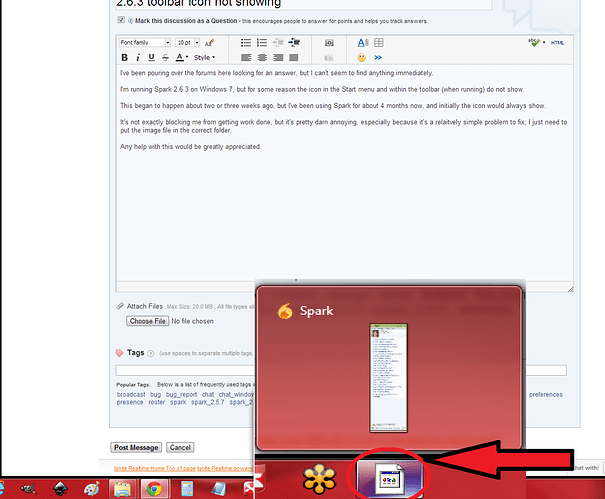Image resolution: width=605 pixels, height=499 pixels.
Task: Click the blue 'A' link icon in the toolbar
Action: (363, 42)
